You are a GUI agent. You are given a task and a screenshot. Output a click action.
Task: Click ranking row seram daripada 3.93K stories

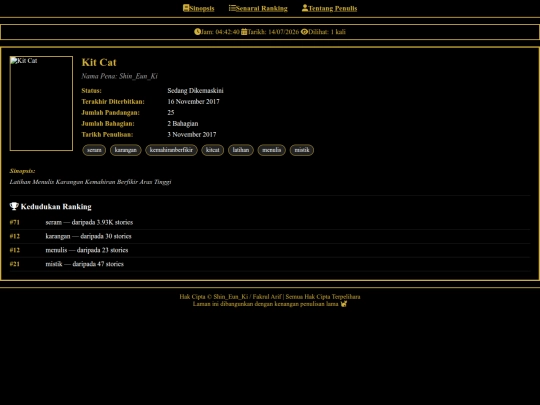pos(270,222)
